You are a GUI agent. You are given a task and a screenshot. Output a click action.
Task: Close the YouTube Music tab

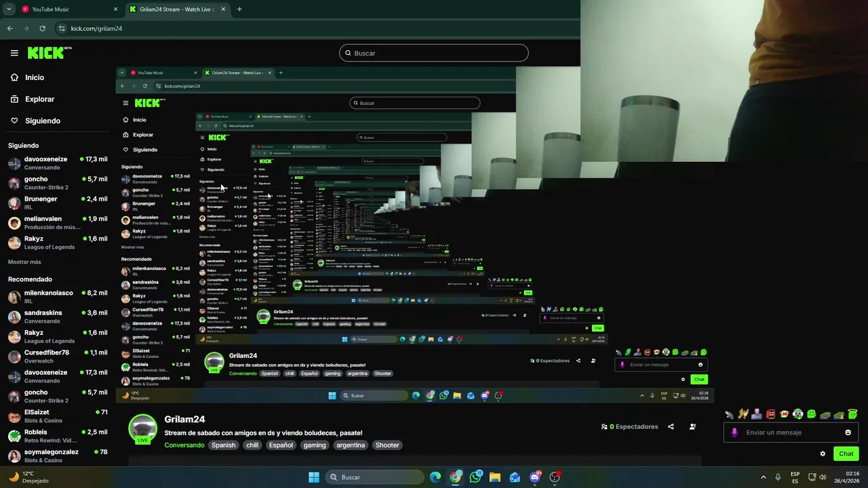(x=115, y=9)
